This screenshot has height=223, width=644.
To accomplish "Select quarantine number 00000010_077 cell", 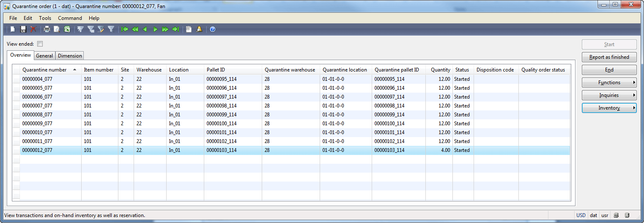I will point(51,132).
